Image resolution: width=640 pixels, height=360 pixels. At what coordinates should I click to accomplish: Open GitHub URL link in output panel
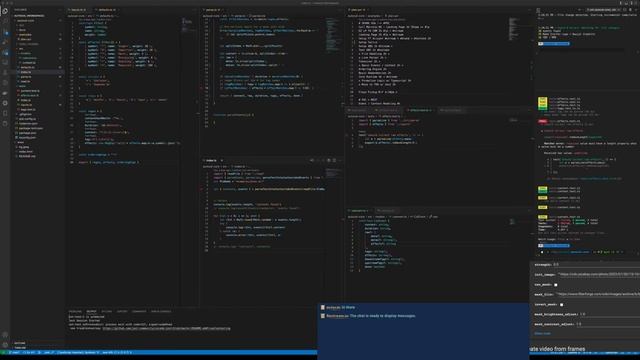(166, 328)
